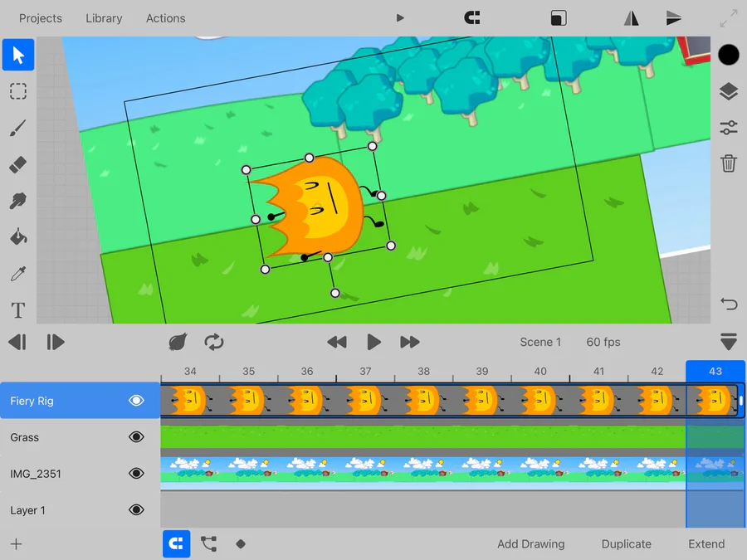Jump to frame 38 on ruler

tap(423, 371)
